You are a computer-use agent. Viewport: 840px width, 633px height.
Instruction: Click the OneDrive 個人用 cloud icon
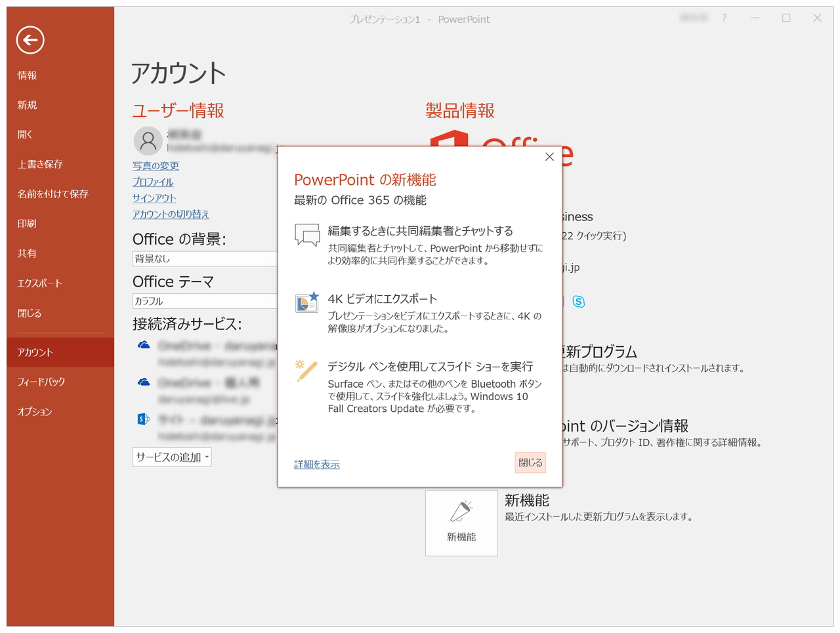(143, 380)
